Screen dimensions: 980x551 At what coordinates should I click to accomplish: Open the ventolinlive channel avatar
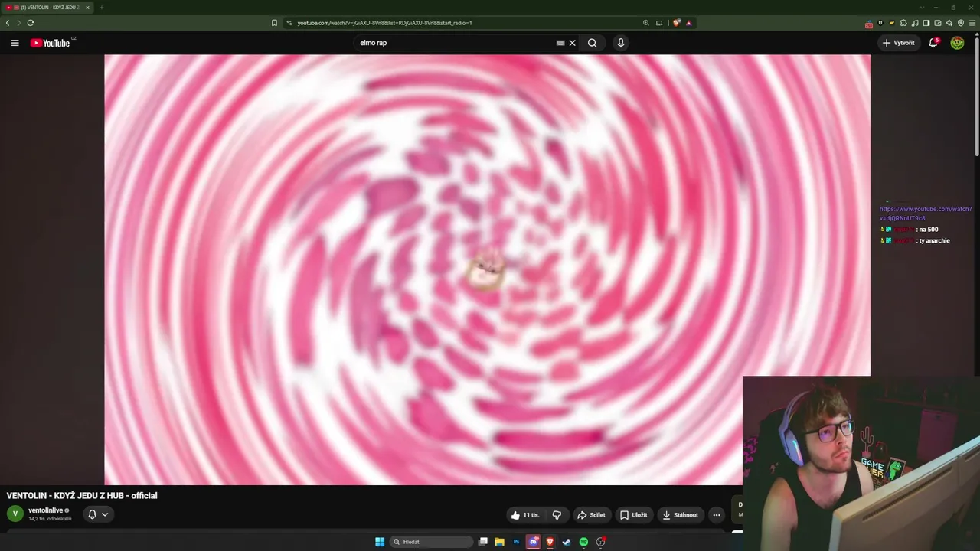(x=15, y=514)
